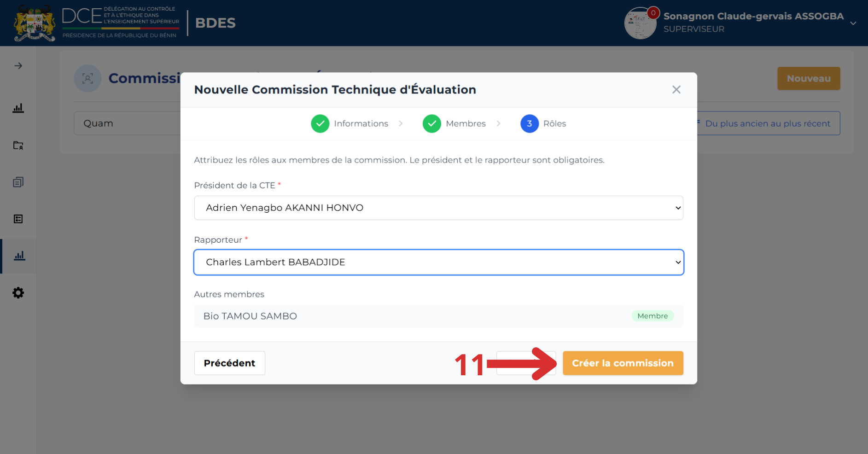Click the Président de la CTE label
The image size is (868, 454).
click(237, 185)
